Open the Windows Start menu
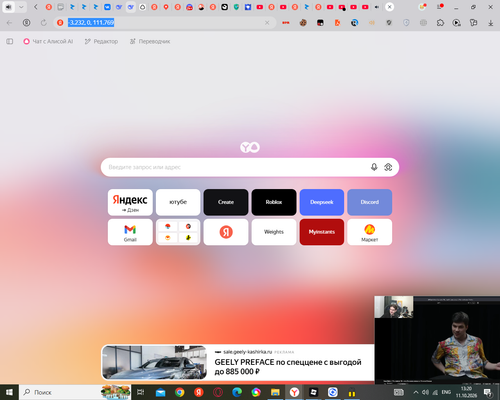500x400 pixels. point(9,392)
